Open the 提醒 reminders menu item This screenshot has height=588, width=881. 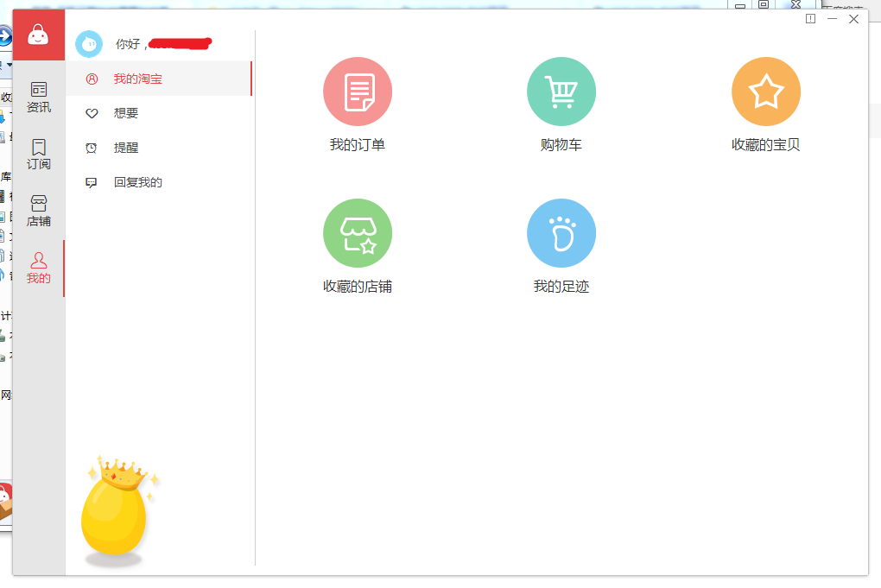pos(126,148)
